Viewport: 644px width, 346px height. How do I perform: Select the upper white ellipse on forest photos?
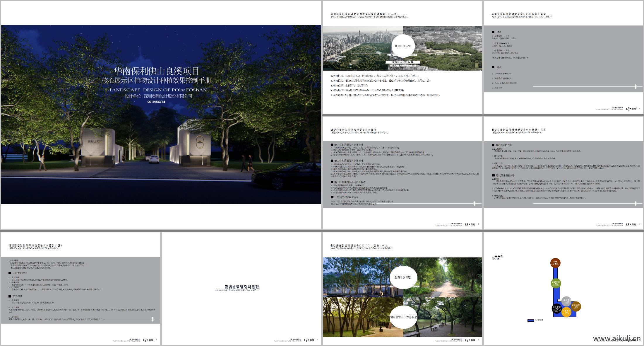click(x=403, y=277)
